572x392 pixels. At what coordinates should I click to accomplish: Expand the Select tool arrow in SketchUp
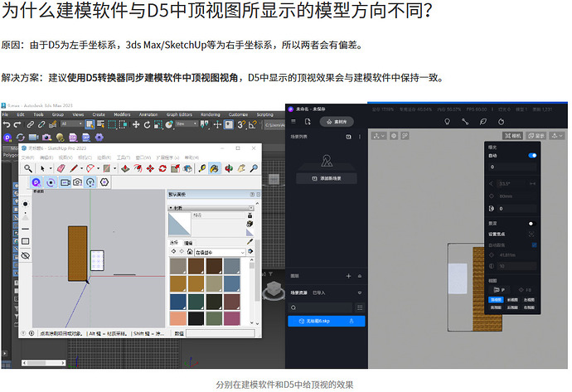point(51,168)
